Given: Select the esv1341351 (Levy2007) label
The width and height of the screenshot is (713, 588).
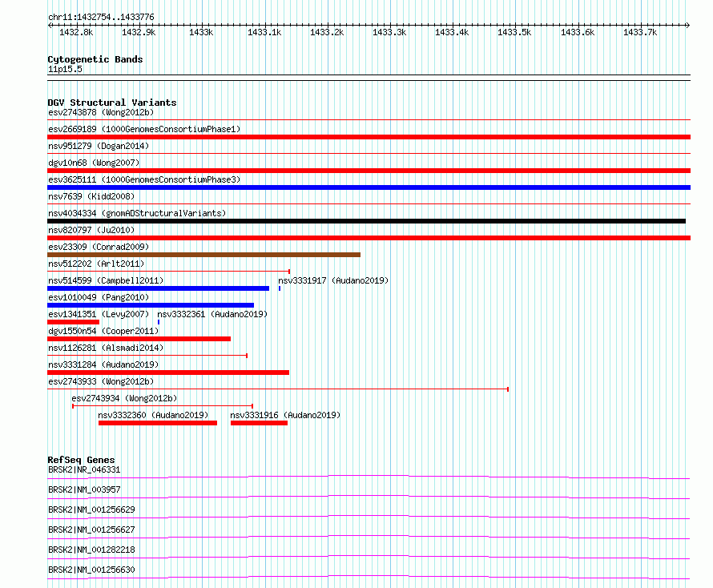Looking at the screenshot, I should pyautogui.click(x=99, y=314).
